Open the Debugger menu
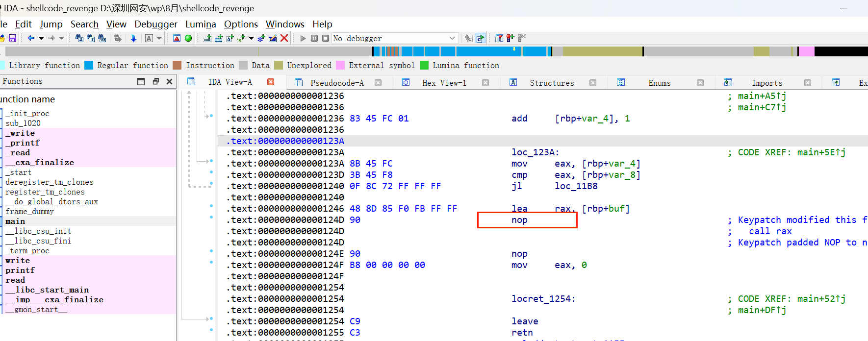868x341 pixels. (x=155, y=24)
